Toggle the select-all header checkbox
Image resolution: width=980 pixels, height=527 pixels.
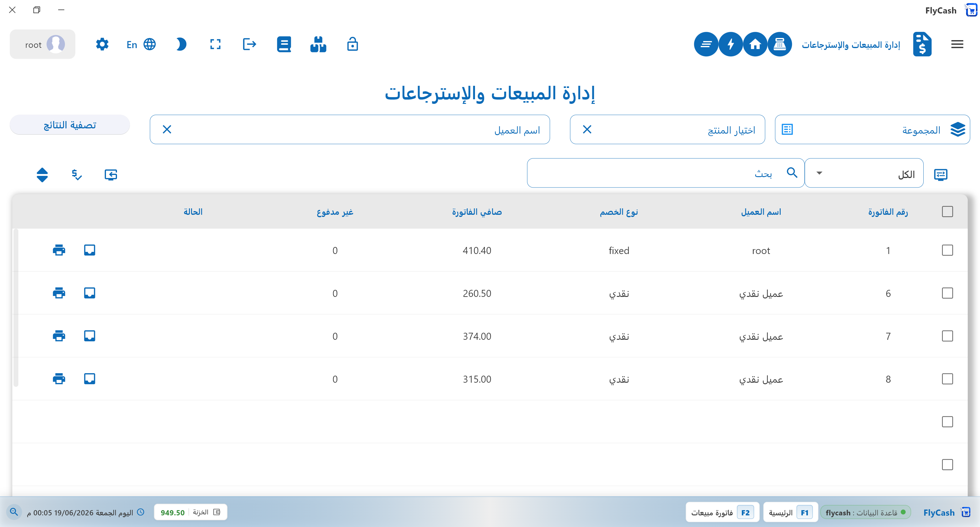pyautogui.click(x=947, y=211)
